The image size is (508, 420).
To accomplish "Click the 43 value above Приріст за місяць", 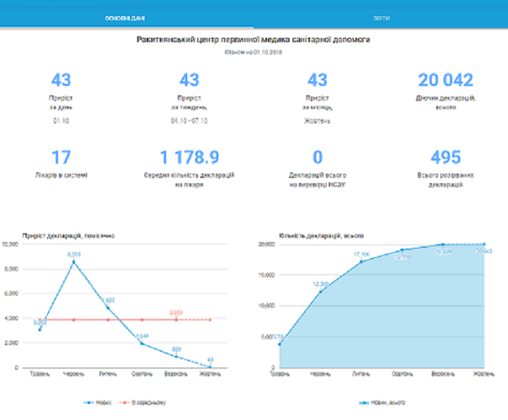I will (317, 80).
